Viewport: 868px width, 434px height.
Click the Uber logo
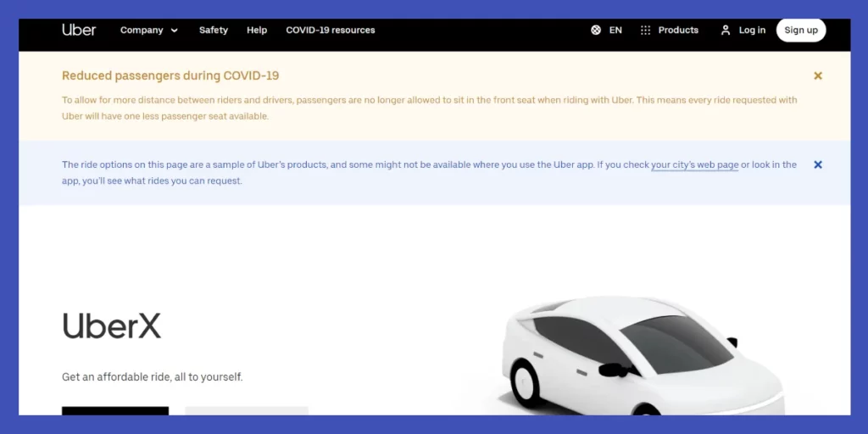pos(79,30)
